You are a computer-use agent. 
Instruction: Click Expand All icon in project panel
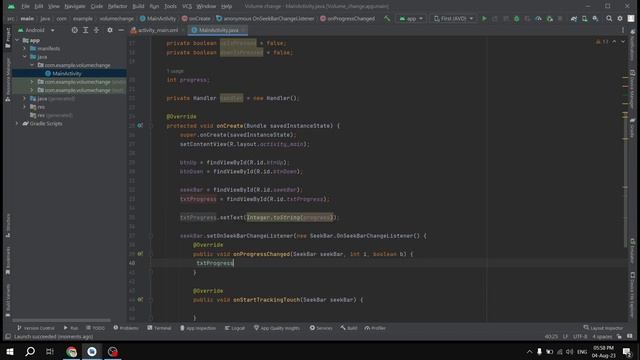pos(85,30)
